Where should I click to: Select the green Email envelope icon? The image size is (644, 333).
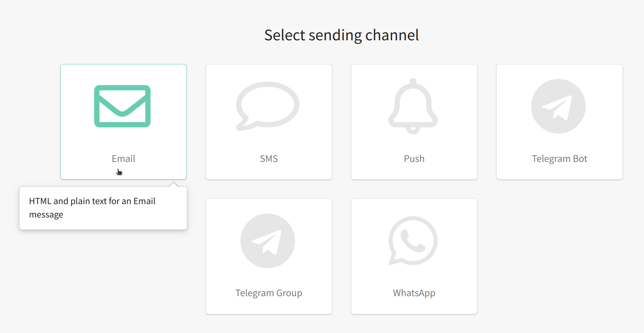(x=122, y=106)
